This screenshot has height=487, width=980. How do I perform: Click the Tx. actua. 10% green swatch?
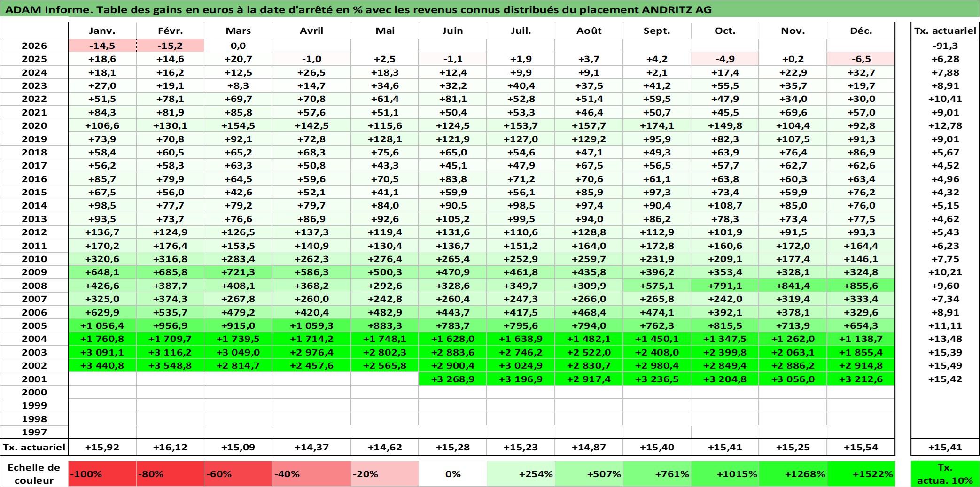coord(945,474)
